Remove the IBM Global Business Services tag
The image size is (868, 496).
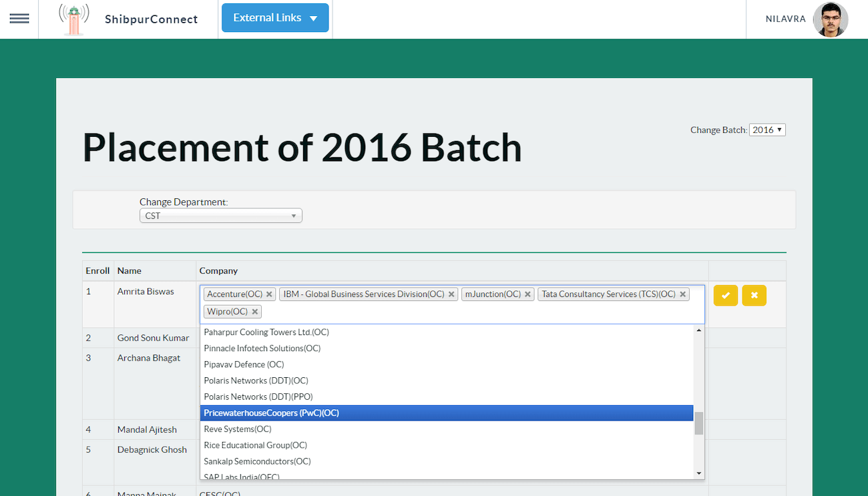451,294
